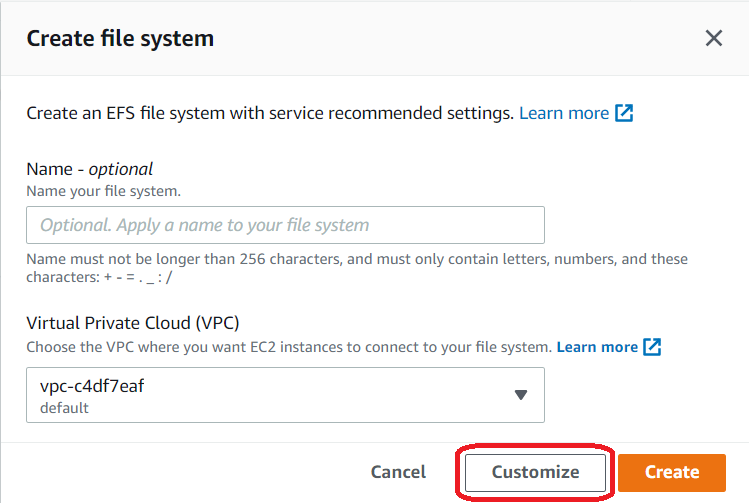Image resolution: width=749 pixels, height=503 pixels.
Task: Close the Create file system dialog
Action: click(714, 39)
